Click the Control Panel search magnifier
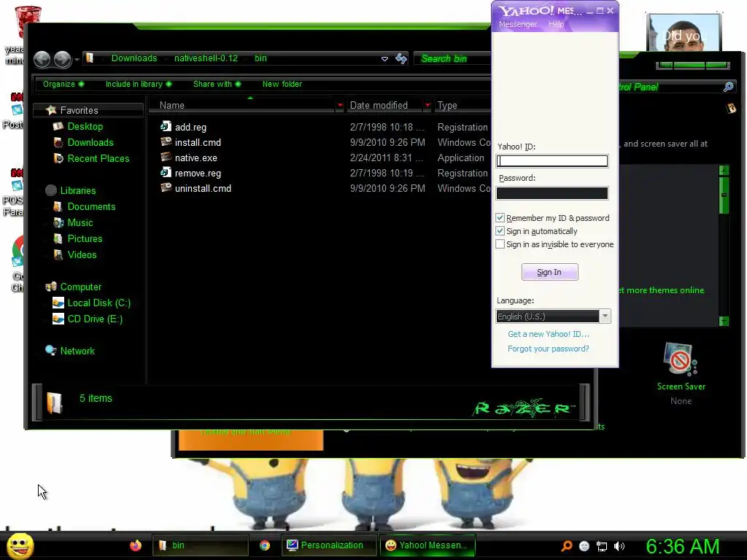Image resolution: width=747 pixels, height=560 pixels. pyautogui.click(x=728, y=87)
